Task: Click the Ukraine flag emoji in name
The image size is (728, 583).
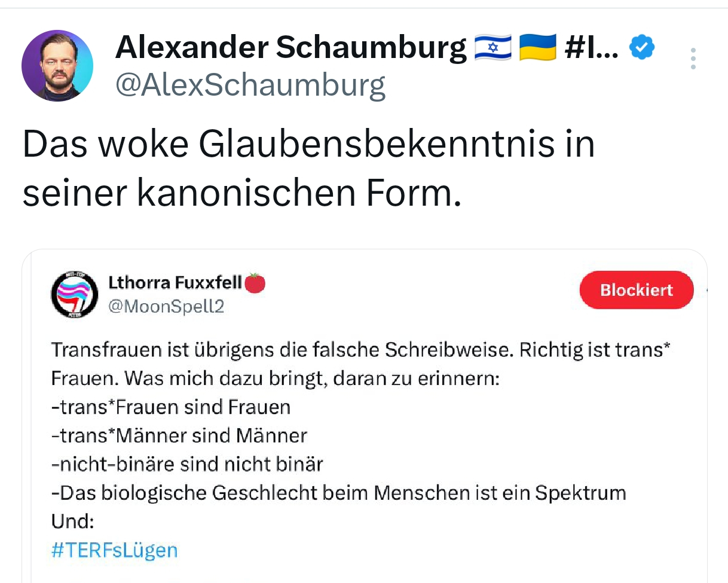Action: [537, 48]
